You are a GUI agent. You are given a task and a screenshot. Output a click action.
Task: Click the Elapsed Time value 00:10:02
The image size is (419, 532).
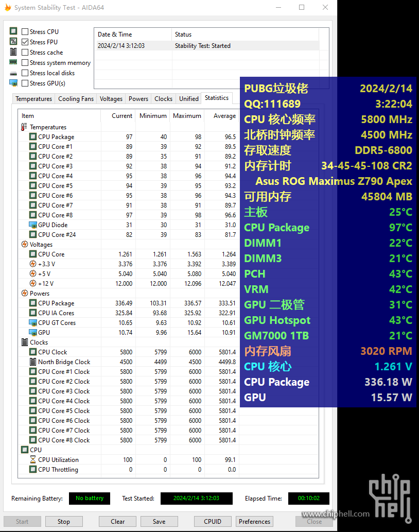(x=308, y=498)
